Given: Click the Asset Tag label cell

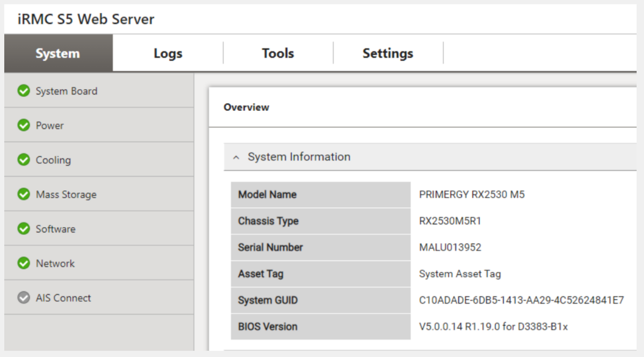Looking at the screenshot, I should pyautogui.click(x=321, y=274).
